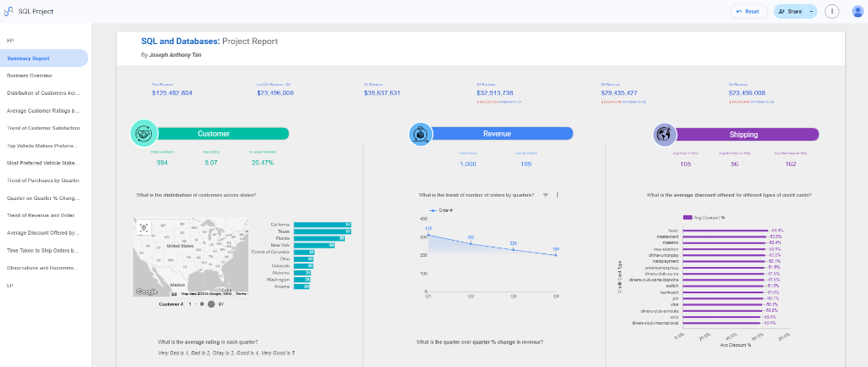
Task: Click the Q2 Revenue value $32,913,738
Action: click(x=495, y=93)
